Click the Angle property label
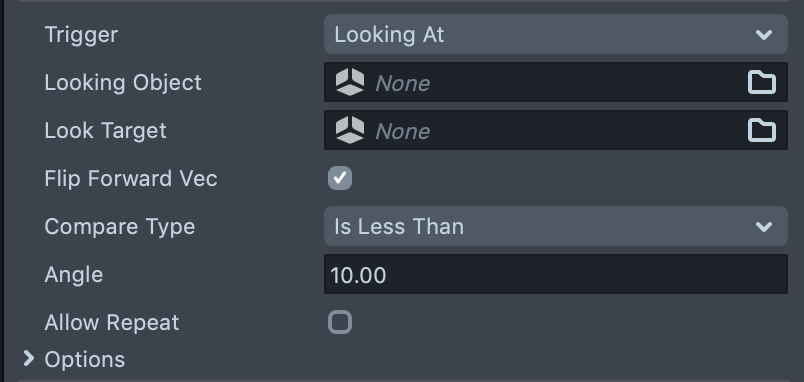The image size is (804, 382). 74,275
